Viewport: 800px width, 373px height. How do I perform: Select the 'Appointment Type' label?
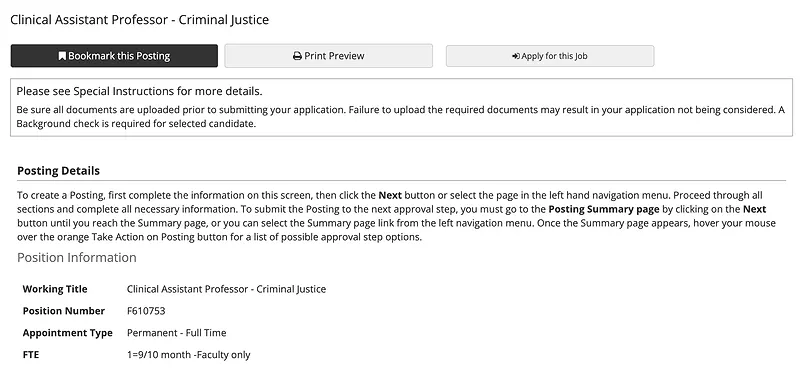click(67, 333)
